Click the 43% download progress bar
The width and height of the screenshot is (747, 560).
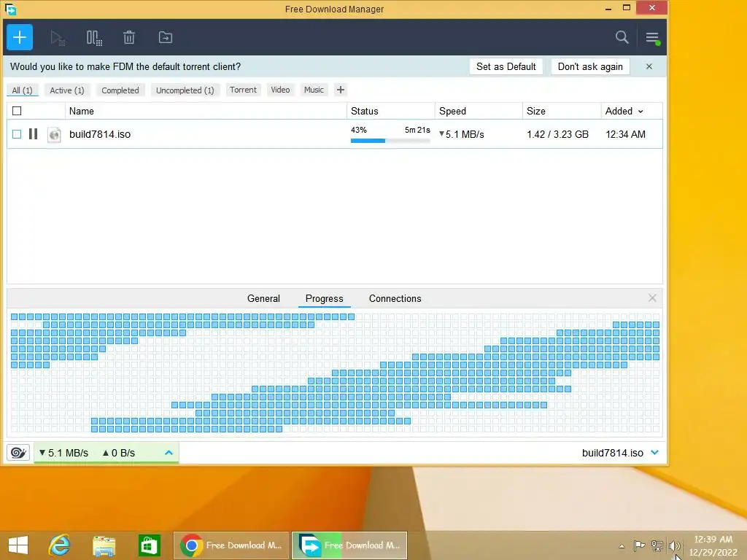[x=390, y=141]
